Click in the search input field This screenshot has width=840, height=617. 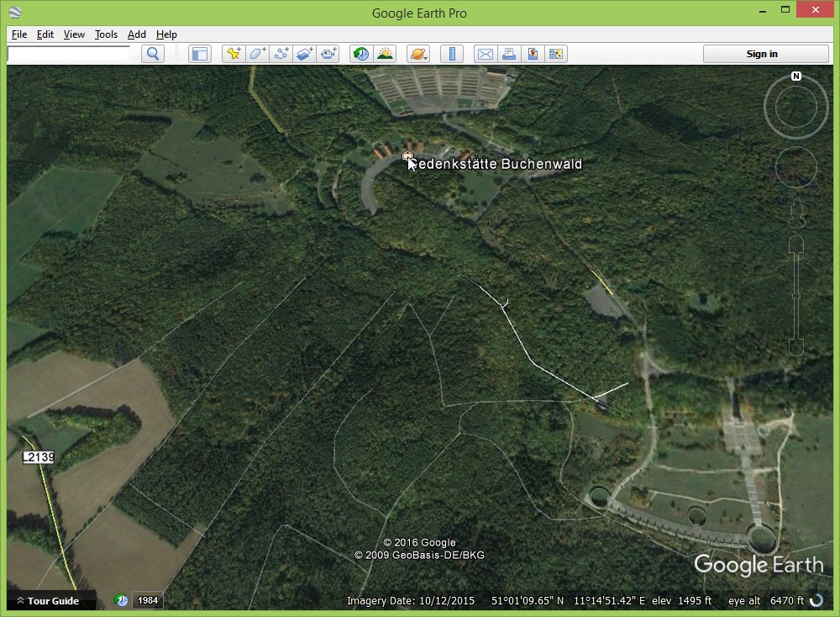(x=69, y=54)
